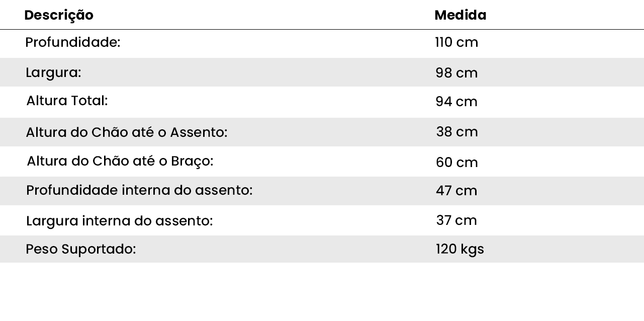644x321 pixels.
Task: Click Altura do Chão até o Assento
Action: click(x=127, y=132)
